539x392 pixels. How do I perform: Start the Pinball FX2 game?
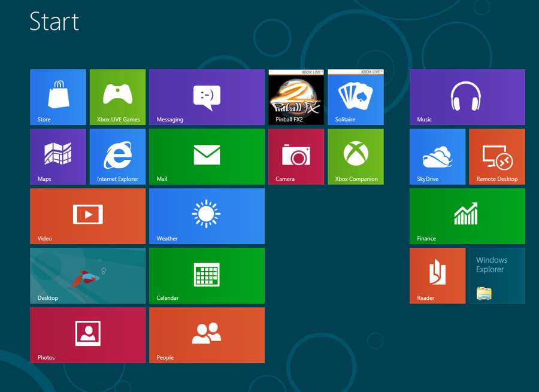(296, 97)
